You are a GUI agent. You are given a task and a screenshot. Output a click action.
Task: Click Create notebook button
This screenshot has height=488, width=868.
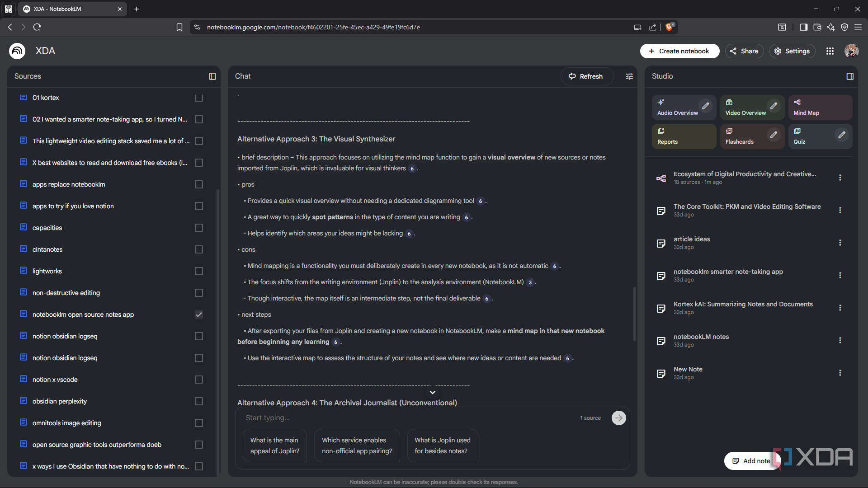click(x=679, y=51)
